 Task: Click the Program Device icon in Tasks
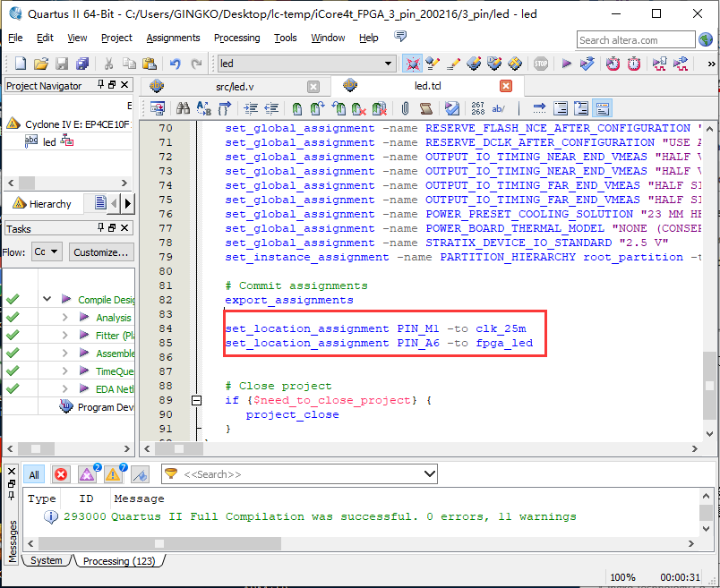click(66, 407)
